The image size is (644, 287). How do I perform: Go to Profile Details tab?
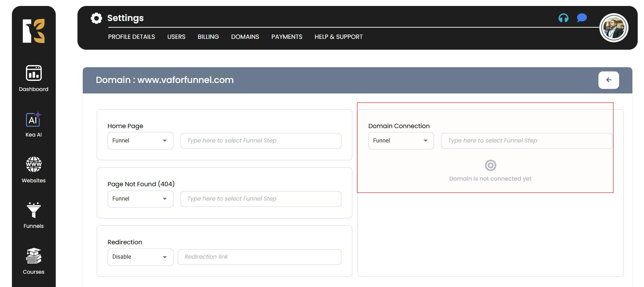pos(131,37)
